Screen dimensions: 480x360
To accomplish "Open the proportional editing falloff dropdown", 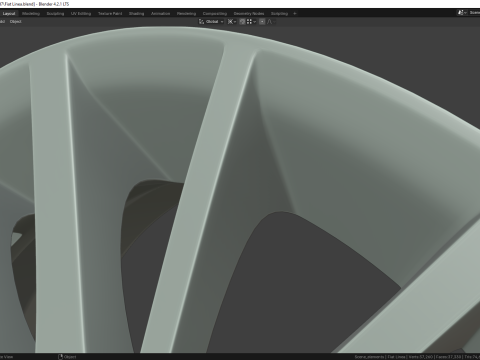I will coord(271,22).
